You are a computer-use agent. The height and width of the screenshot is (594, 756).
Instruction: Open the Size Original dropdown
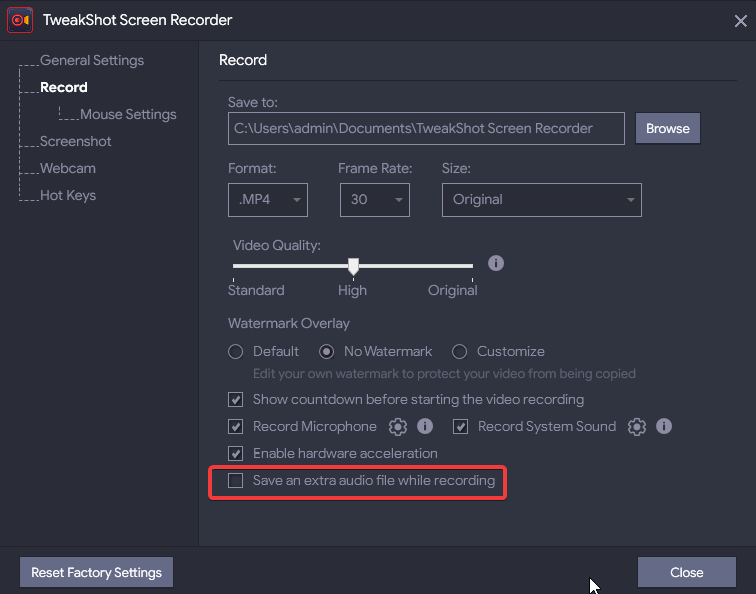point(541,200)
